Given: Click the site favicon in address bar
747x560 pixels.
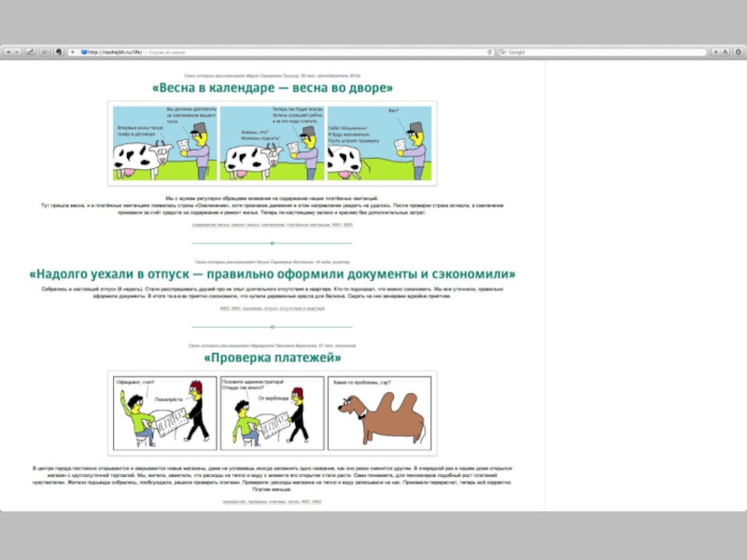Looking at the screenshot, I should pos(84,52).
